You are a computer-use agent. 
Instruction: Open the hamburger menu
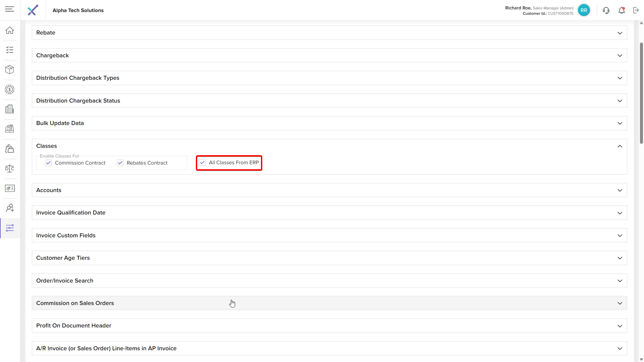10,9
